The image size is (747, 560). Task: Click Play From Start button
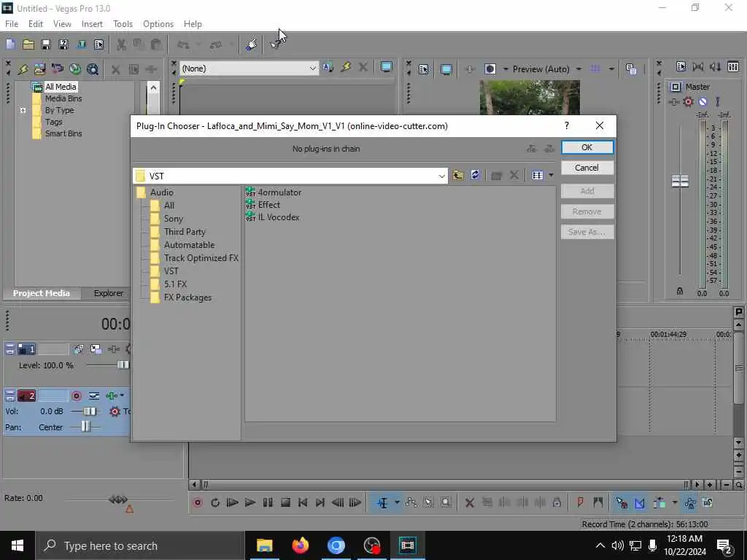233,502
